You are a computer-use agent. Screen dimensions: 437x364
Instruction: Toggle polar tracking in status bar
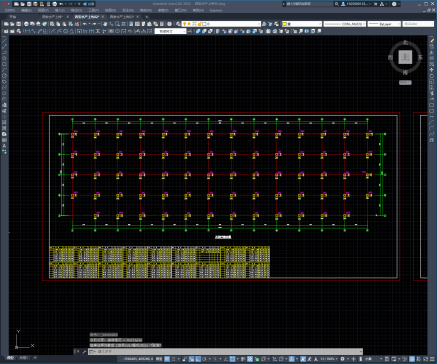[204, 359]
